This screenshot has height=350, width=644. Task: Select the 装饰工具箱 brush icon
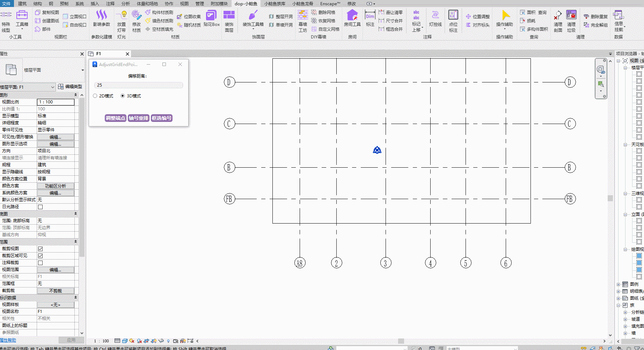[x=253, y=15]
